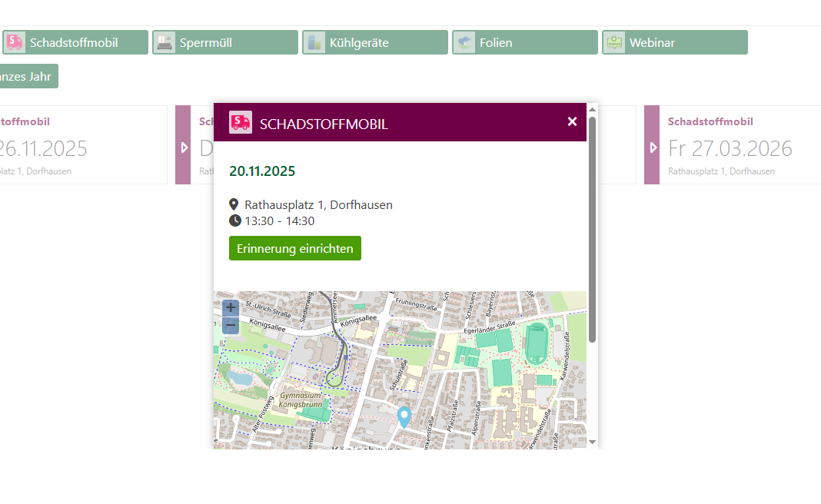Click the Schadstoffmobil truck icon in filter bar

(x=14, y=42)
